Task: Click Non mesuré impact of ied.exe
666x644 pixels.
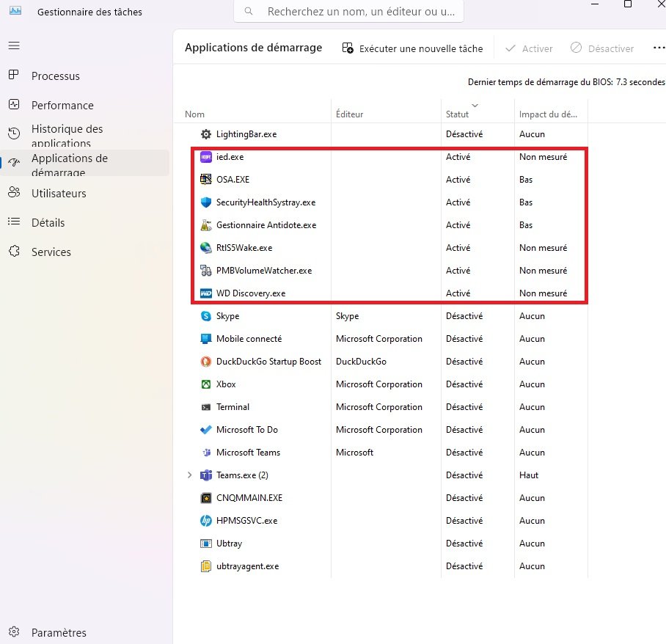Action: (543, 157)
